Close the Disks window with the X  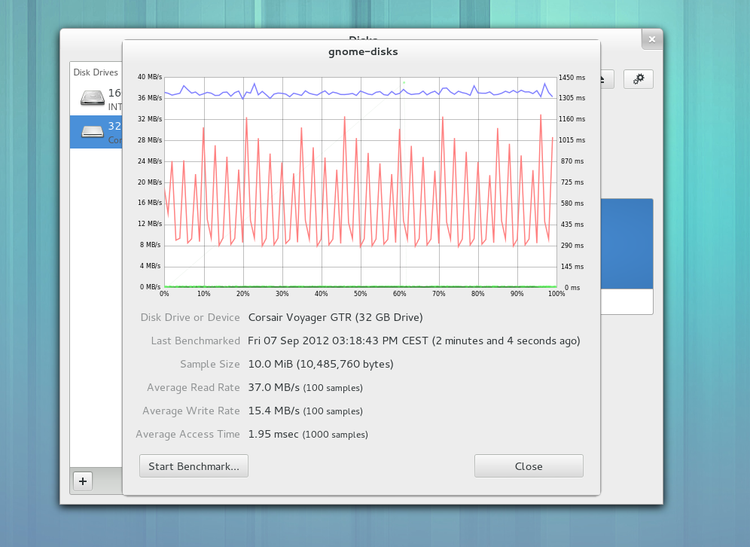pos(652,40)
